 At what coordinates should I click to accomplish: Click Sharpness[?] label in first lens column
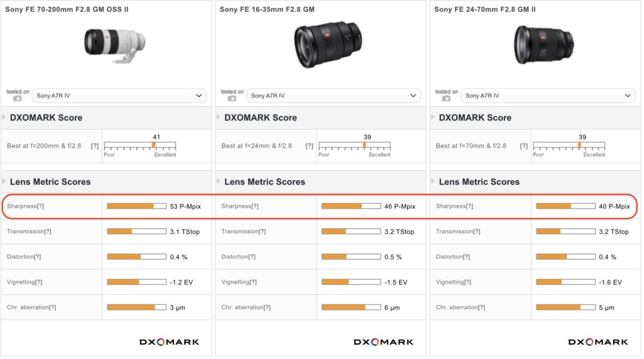click(25, 206)
